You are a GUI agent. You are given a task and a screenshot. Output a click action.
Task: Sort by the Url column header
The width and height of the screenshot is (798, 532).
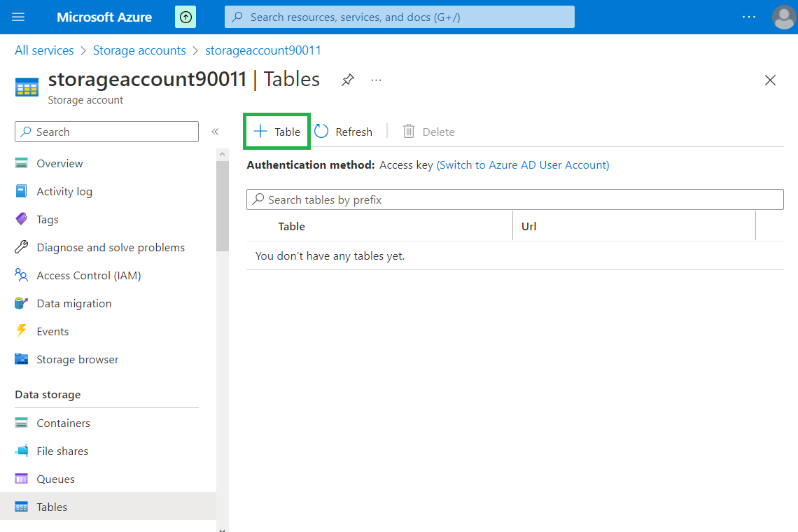pyautogui.click(x=528, y=227)
